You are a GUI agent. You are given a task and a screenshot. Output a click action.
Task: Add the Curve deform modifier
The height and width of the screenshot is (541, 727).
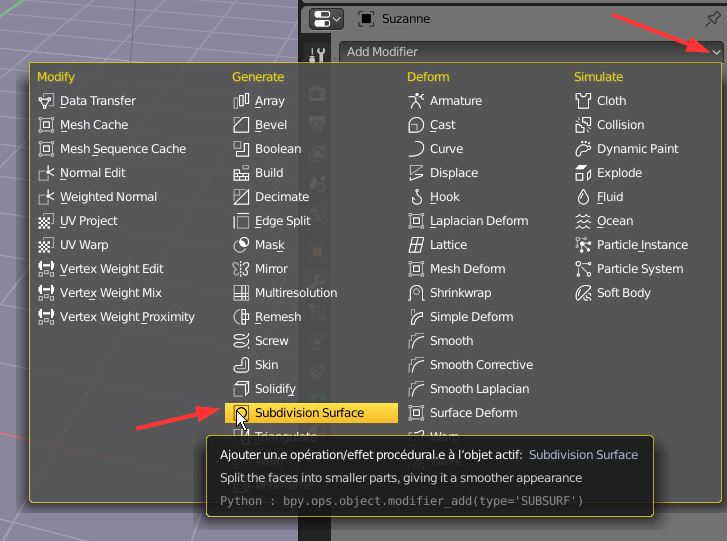pos(436,149)
